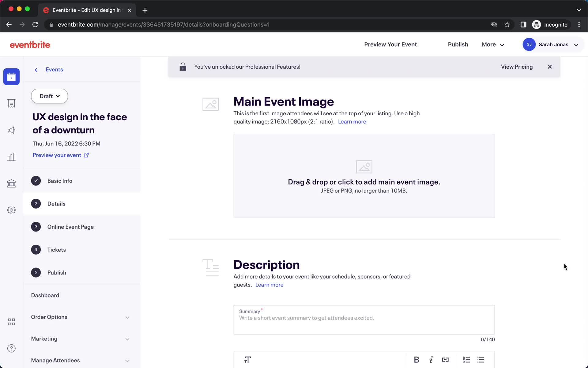Viewport: 588px width, 368px height.
Task: Click the dashboard sidebar icon
Action: [x=11, y=321]
